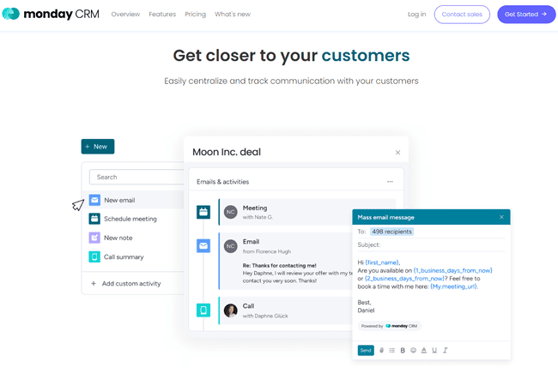Select the New email envelope icon
Viewport: 558px width, 392px height.
coord(94,200)
